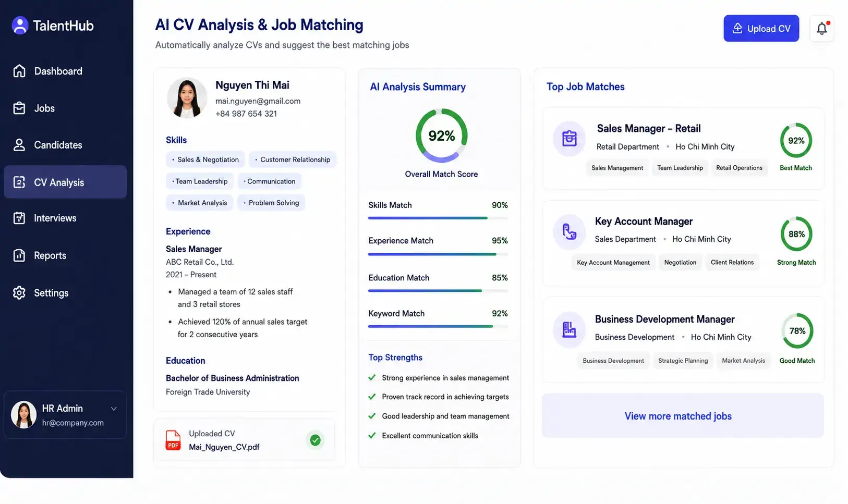Click the 78% Good Match ring
The width and height of the screenshot is (848, 504).
coord(797,331)
